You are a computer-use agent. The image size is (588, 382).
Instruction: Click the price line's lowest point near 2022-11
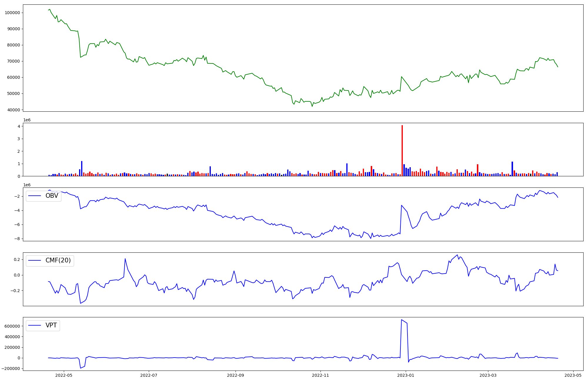(x=312, y=106)
